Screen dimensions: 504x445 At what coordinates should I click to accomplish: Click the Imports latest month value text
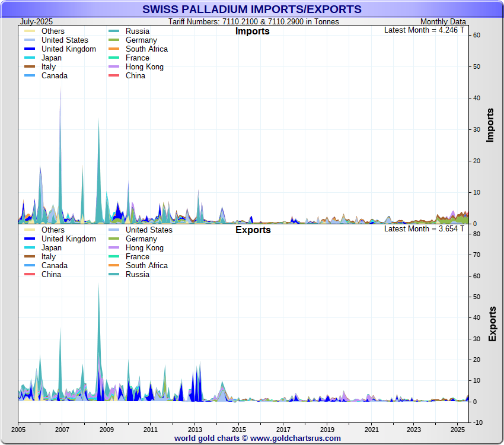tap(424, 30)
